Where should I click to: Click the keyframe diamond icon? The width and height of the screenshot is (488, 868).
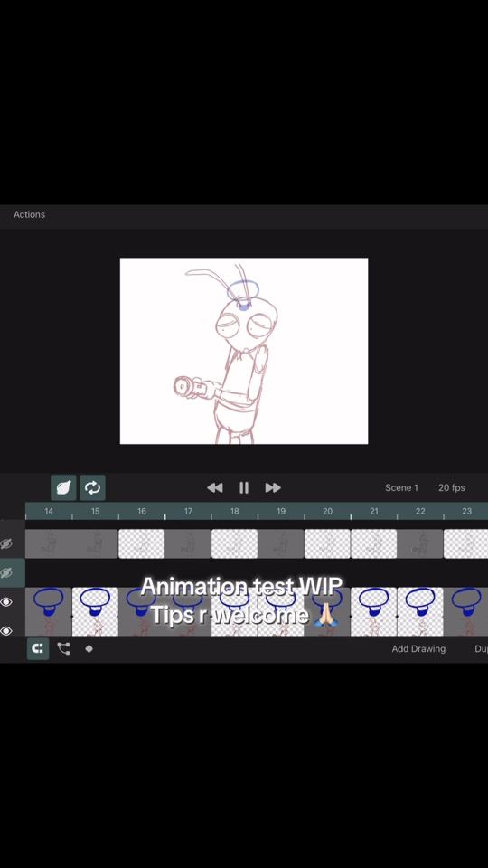[x=89, y=649]
